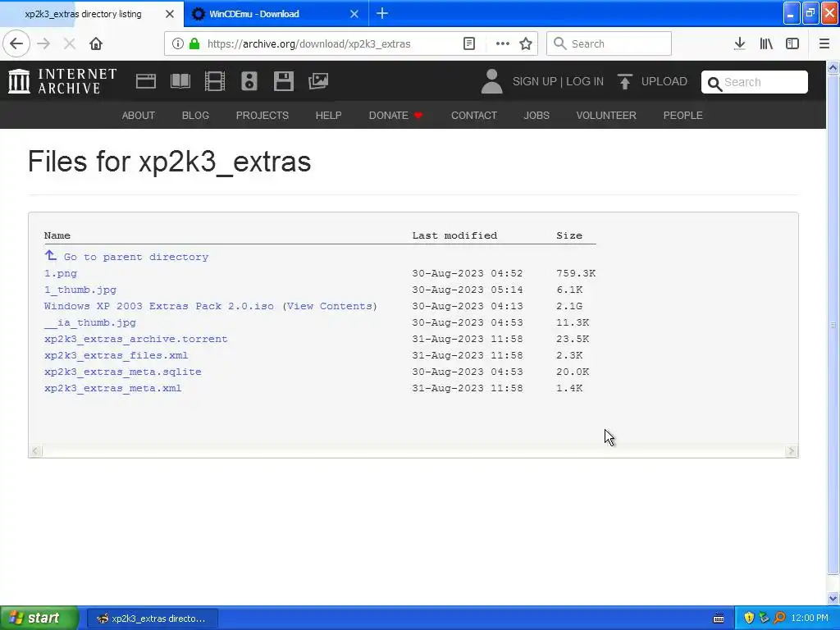Click the file listing horizontal scroll right arrow
This screenshot has height=630, width=840.
(x=792, y=451)
